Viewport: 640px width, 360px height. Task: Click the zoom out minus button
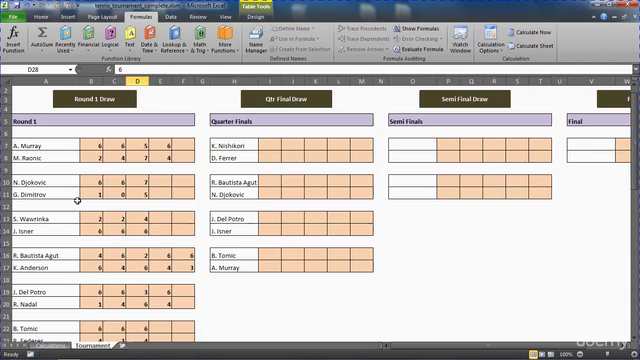tap(580, 354)
